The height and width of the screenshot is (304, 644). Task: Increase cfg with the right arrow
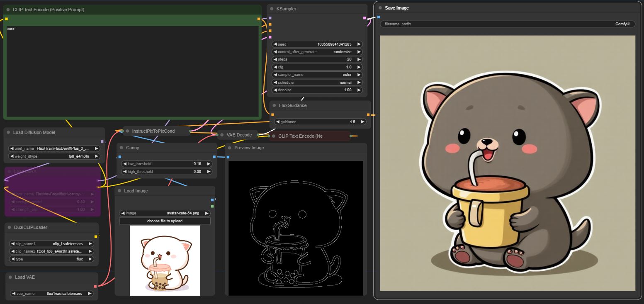coord(359,67)
